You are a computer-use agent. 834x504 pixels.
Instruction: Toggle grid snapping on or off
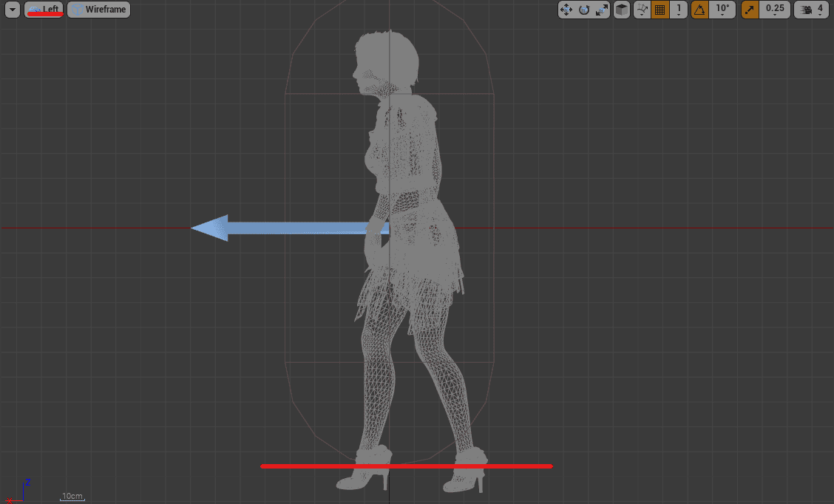pos(659,10)
